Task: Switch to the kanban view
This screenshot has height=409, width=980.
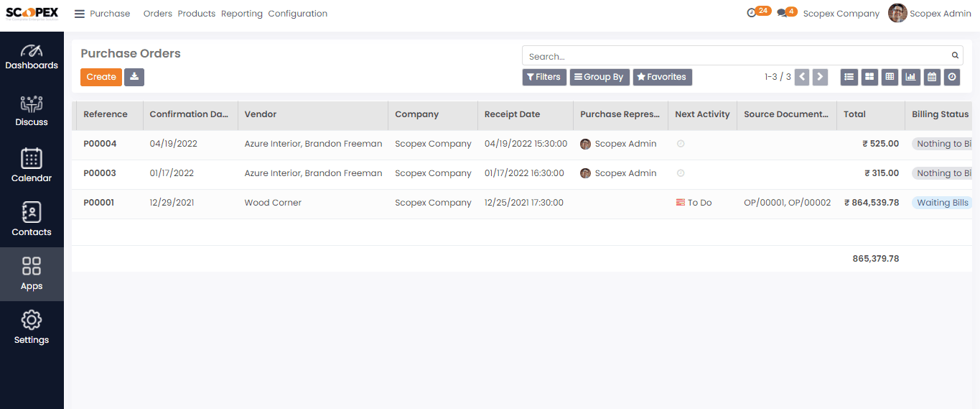Action: pyautogui.click(x=869, y=77)
